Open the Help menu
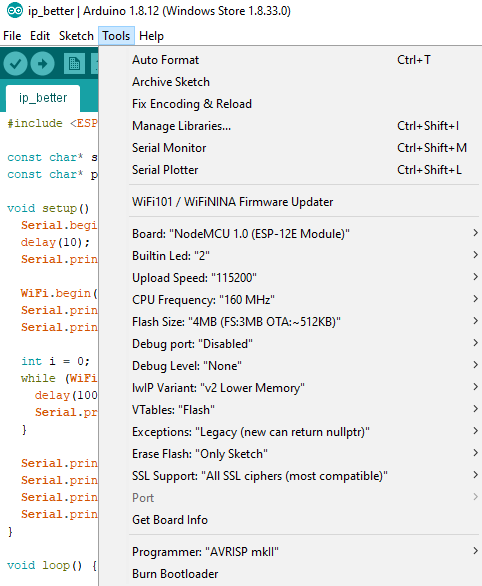This screenshot has width=482, height=586. [151, 36]
